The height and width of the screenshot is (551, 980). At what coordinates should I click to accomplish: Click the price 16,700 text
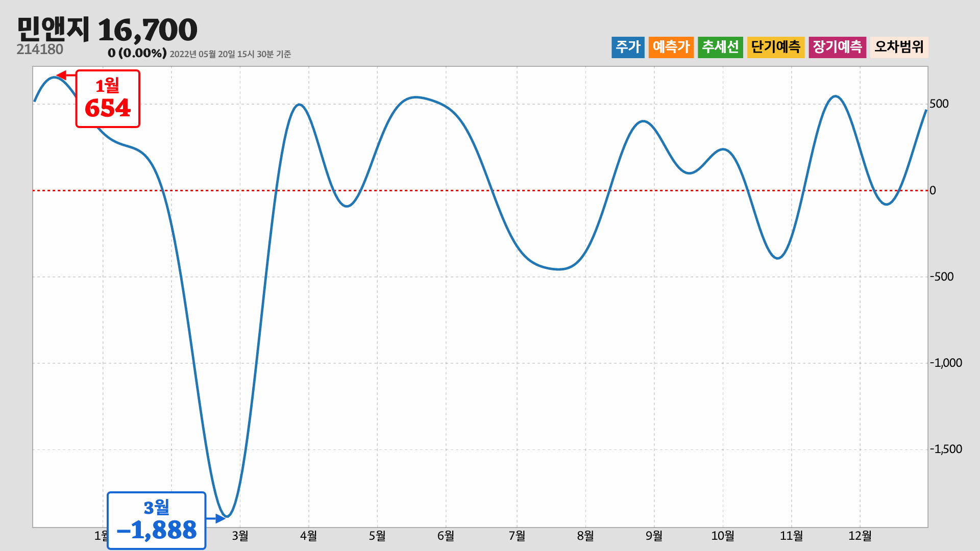point(148,30)
